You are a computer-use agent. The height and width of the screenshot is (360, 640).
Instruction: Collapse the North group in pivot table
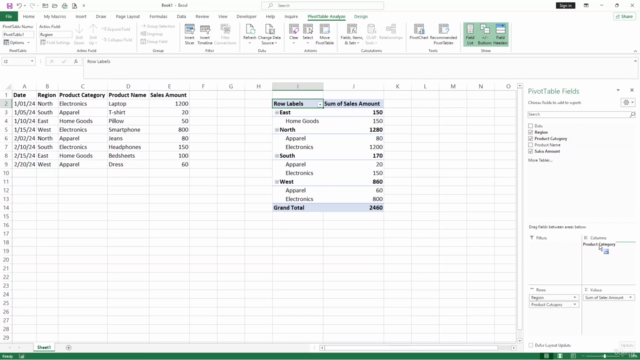click(277, 130)
